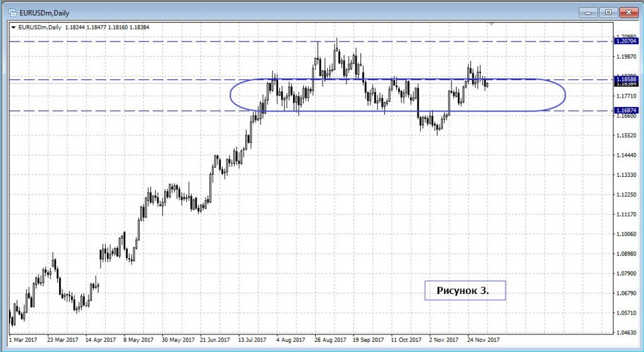This screenshot has height=352, width=644.
Task: Click the 1 Mar 2017 date label
Action: click(25, 339)
